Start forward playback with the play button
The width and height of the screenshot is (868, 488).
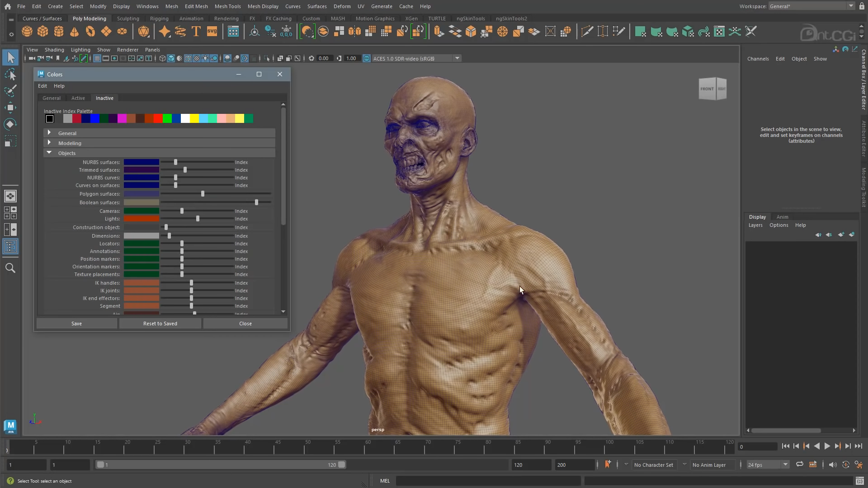[827, 446]
